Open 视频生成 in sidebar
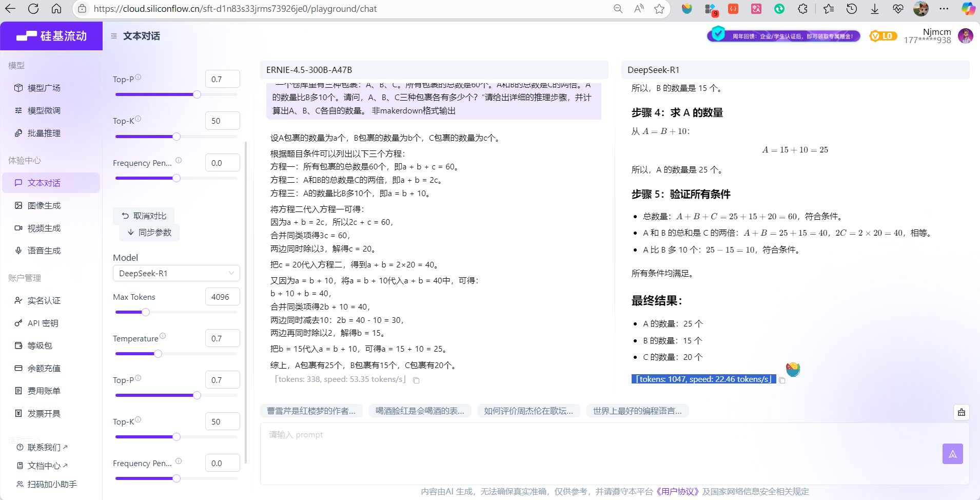 pos(51,228)
